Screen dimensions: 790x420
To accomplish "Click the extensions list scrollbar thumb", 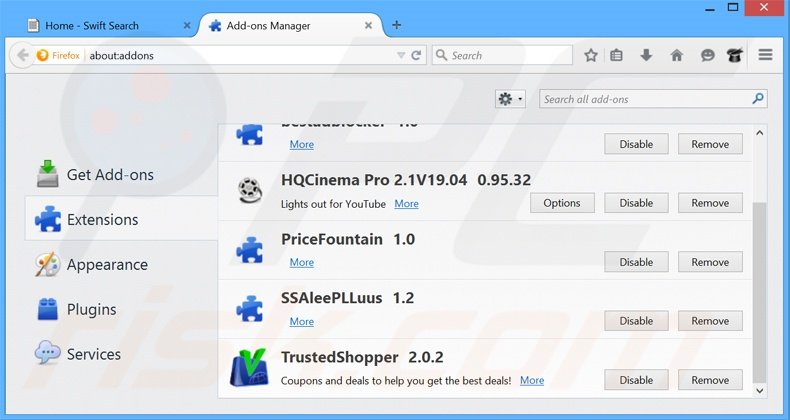I will [759, 292].
